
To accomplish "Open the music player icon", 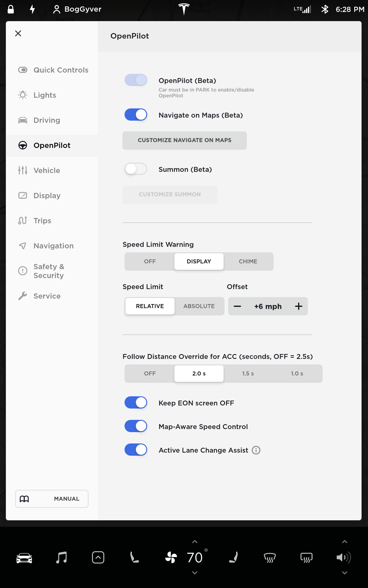I will 61,557.
